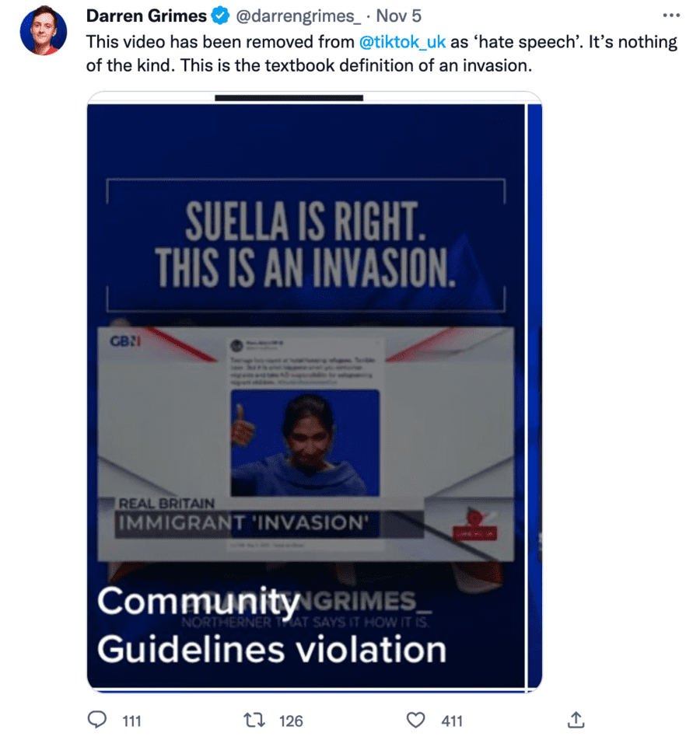Click the GBN logo in video
700x740 pixels.
pos(125,340)
